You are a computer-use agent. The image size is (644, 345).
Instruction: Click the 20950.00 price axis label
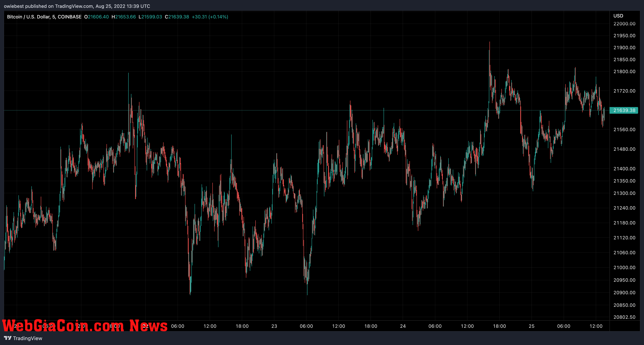point(624,280)
